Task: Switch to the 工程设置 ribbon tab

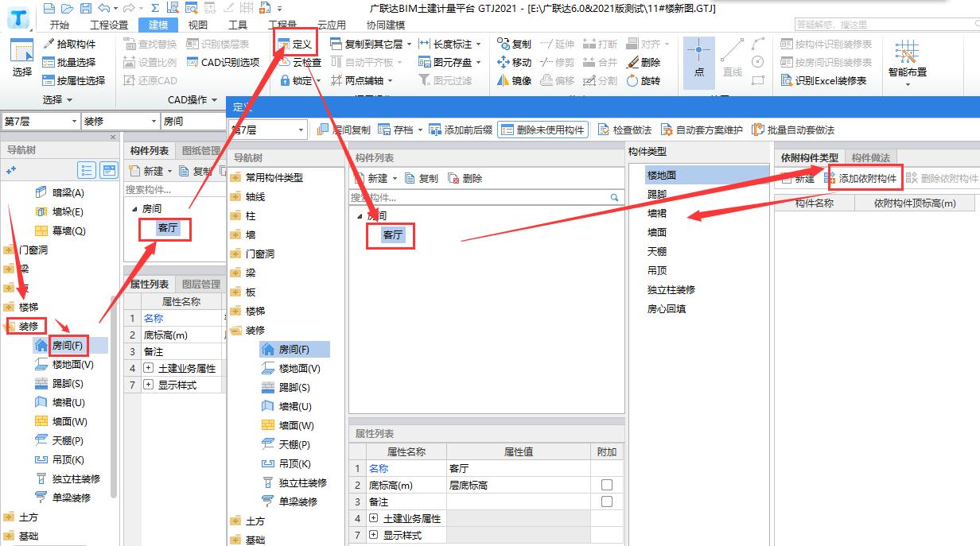Action: pos(109,25)
